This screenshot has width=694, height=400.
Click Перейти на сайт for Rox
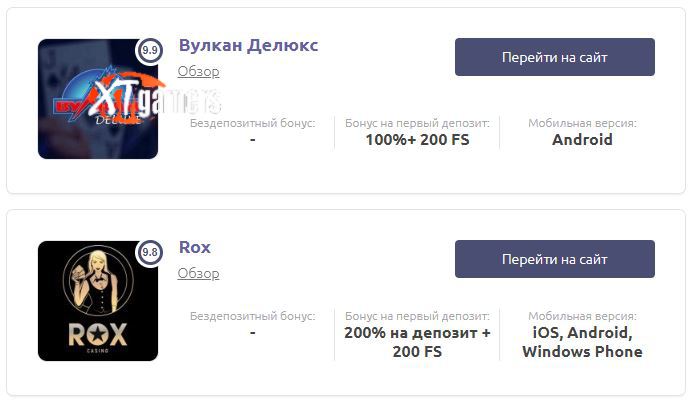(555, 259)
